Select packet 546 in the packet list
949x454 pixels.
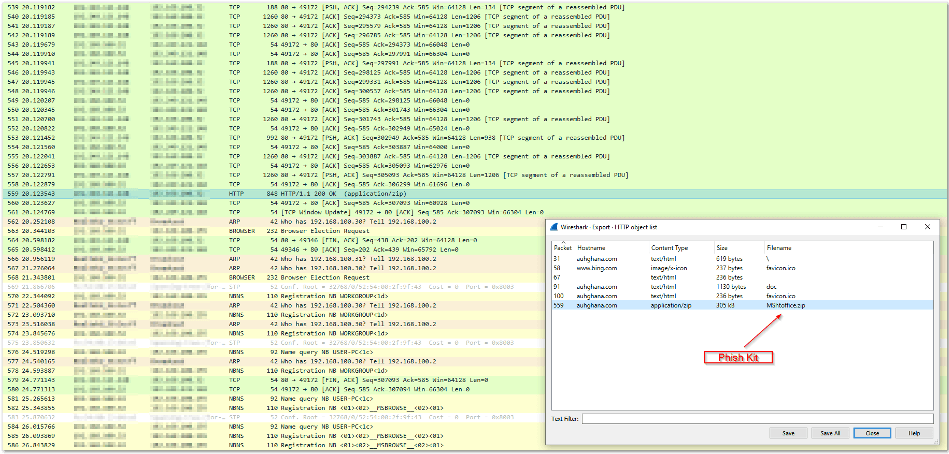pos(474,73)
